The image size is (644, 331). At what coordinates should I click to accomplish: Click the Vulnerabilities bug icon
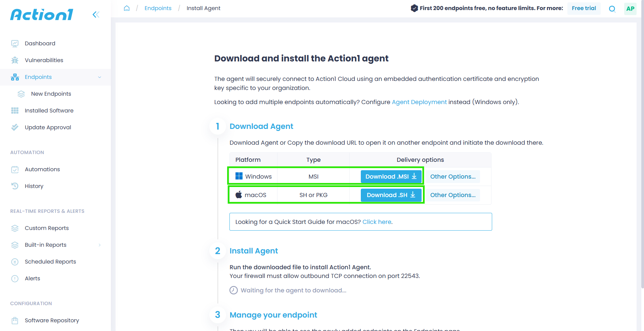click(15, 60)
